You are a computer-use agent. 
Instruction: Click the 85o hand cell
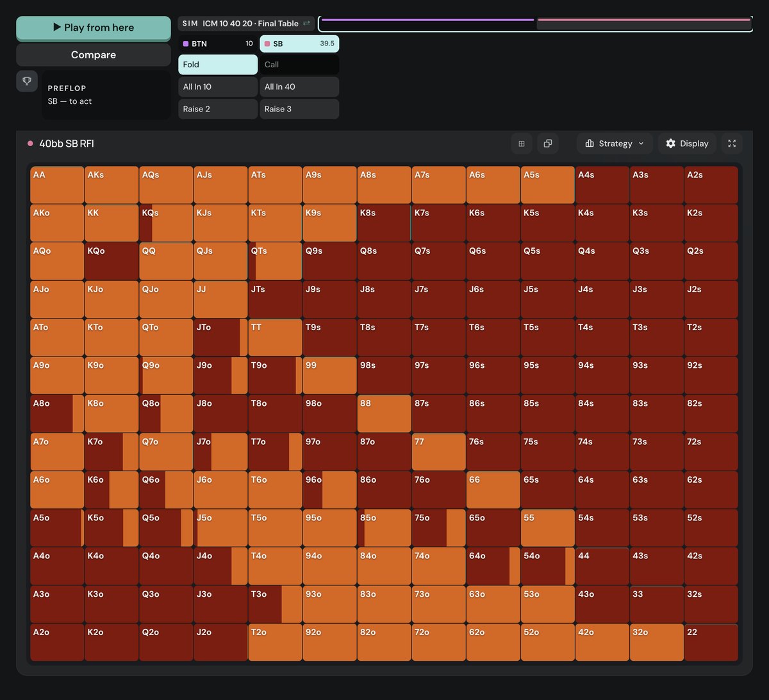tap(384, 528)
